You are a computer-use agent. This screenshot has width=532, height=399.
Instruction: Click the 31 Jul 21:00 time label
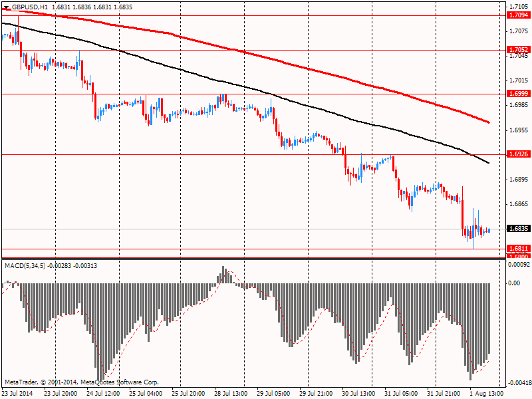coord(444,393)
